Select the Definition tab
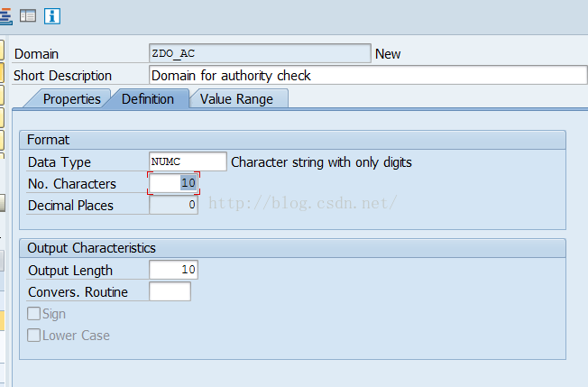588x387 pixels. [x=148, y=99]
